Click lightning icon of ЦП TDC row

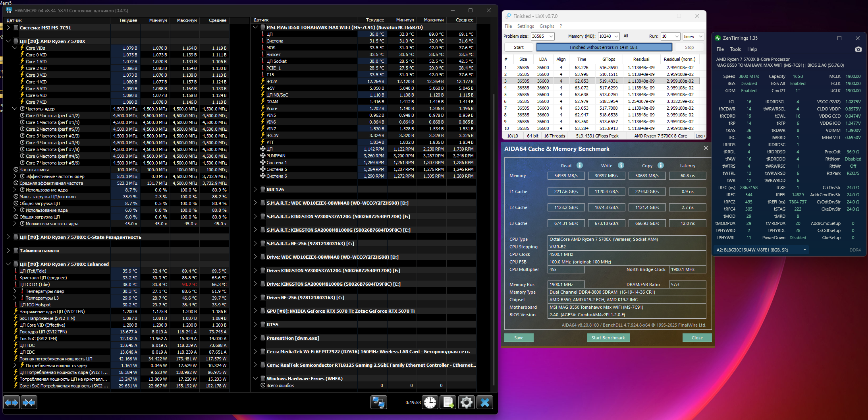point(16,345)
